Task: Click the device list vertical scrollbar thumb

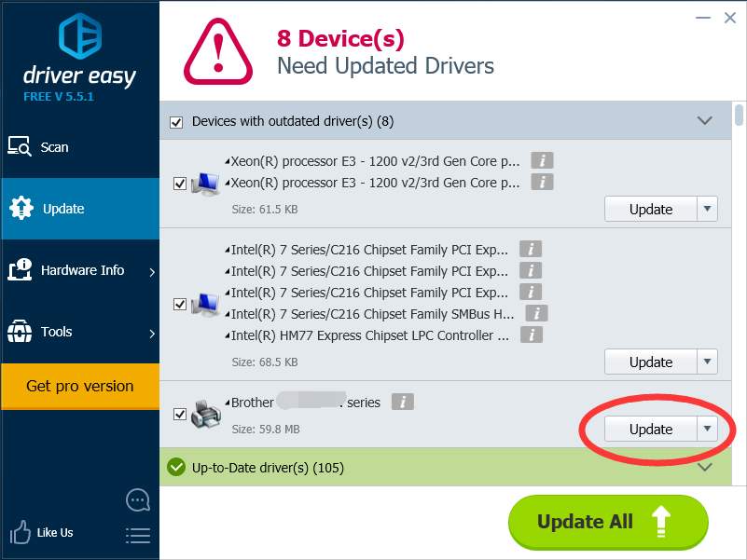Action: 739,115
